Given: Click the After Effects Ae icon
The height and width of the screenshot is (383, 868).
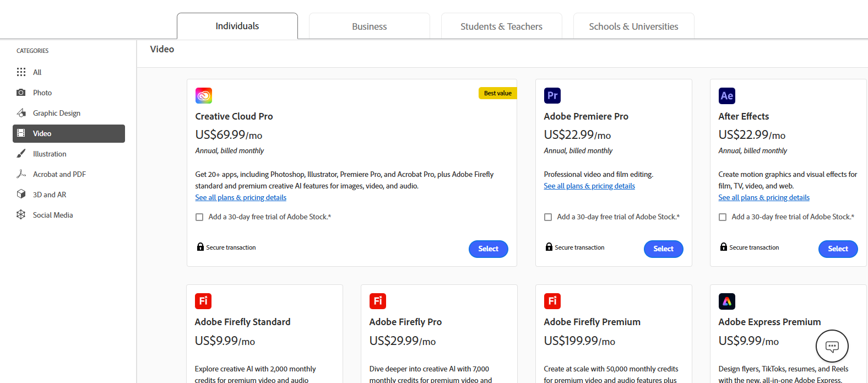Looking at the screenshot, I should (x=727, y=96).
